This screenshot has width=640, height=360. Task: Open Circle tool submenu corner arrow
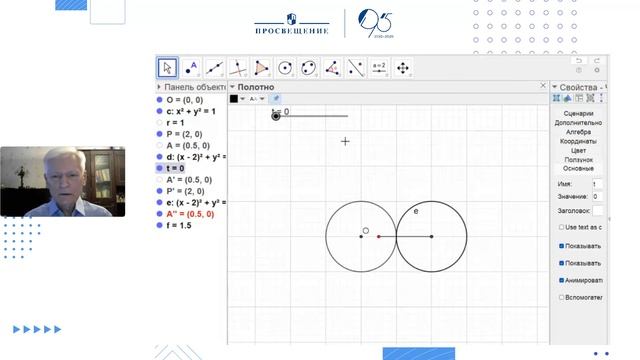(293, 76)
